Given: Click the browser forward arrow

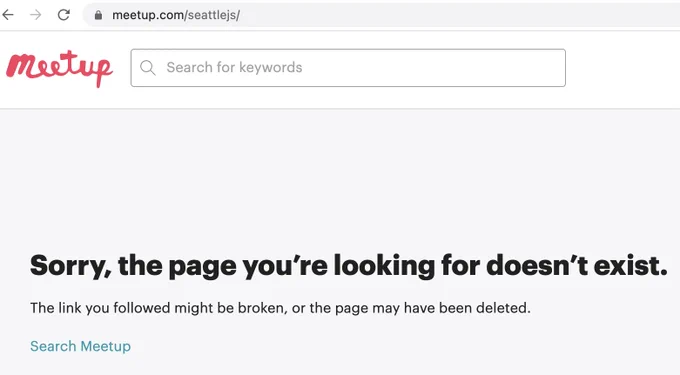Looking at the screenshot, I should pyautogui.click(x=36, y=15).
